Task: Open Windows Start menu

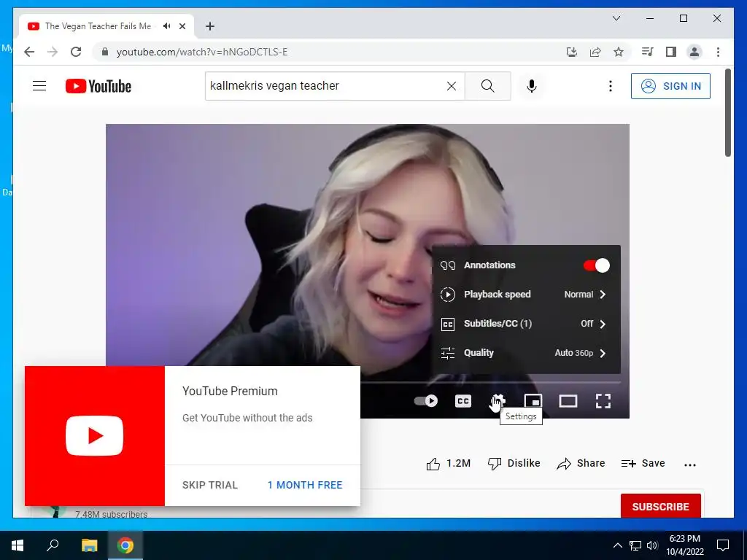Action: tap(18, 545)
